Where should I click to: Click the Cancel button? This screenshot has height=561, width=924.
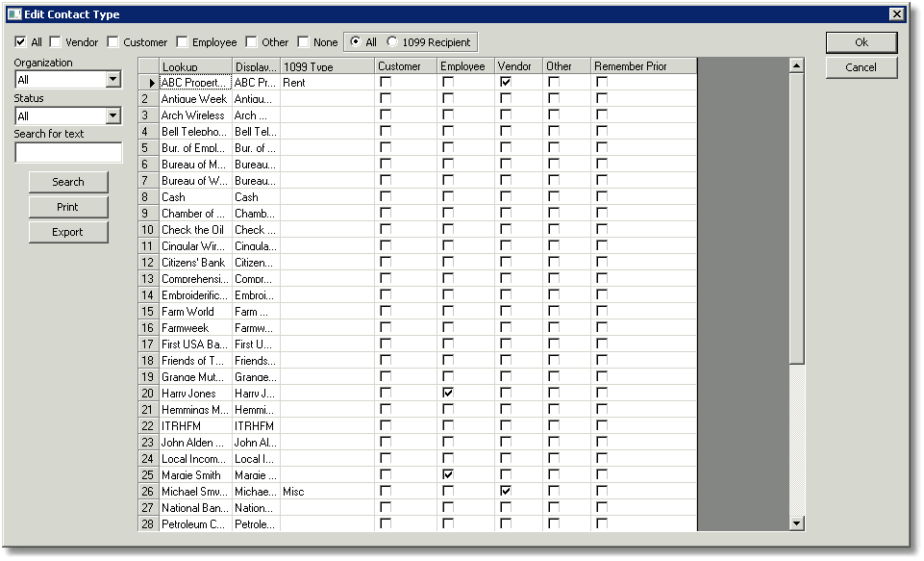tap(862, 67)
